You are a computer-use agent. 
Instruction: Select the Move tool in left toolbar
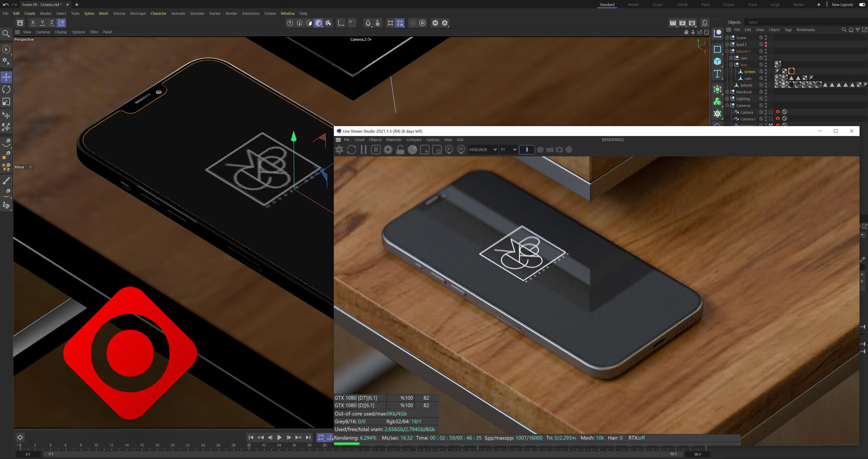click(x=6, y=77)
